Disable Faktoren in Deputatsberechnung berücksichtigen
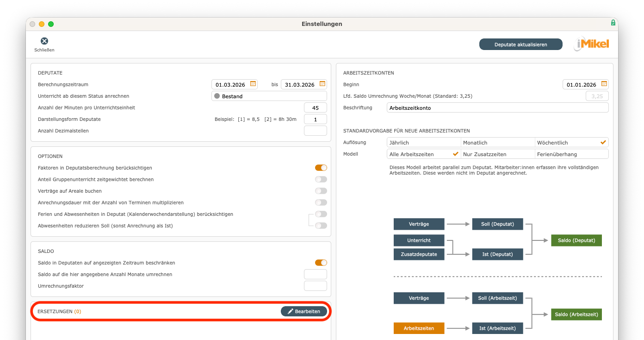The image size is (644, 340). [x=321, y=168]
